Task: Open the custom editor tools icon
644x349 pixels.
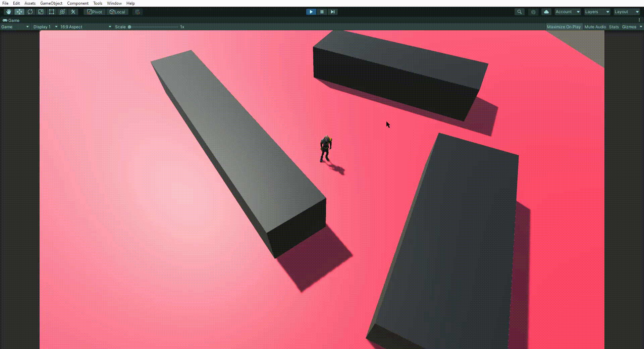Action: point(73,12)
